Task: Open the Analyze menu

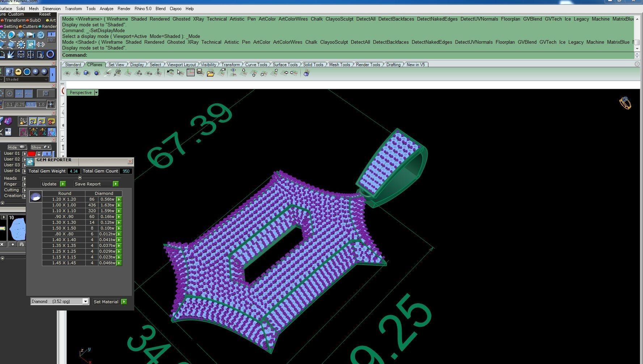Action: coord(106,9)
